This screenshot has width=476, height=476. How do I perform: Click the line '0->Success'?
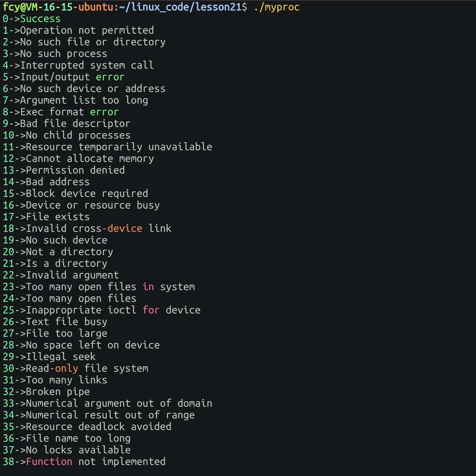pos(32,19)
